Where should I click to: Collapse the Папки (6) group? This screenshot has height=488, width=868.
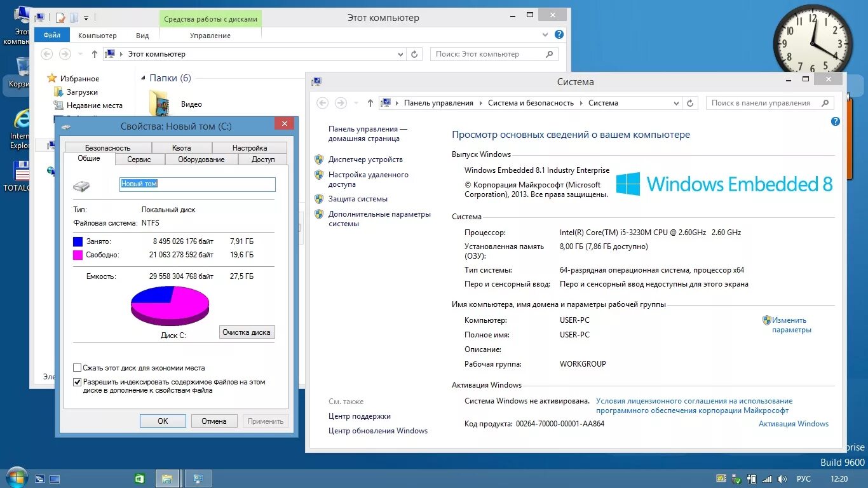(143, 78)
